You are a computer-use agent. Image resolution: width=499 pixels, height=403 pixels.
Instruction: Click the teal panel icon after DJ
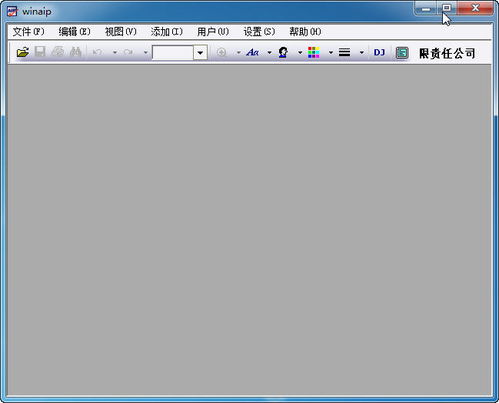pos(402,53)
